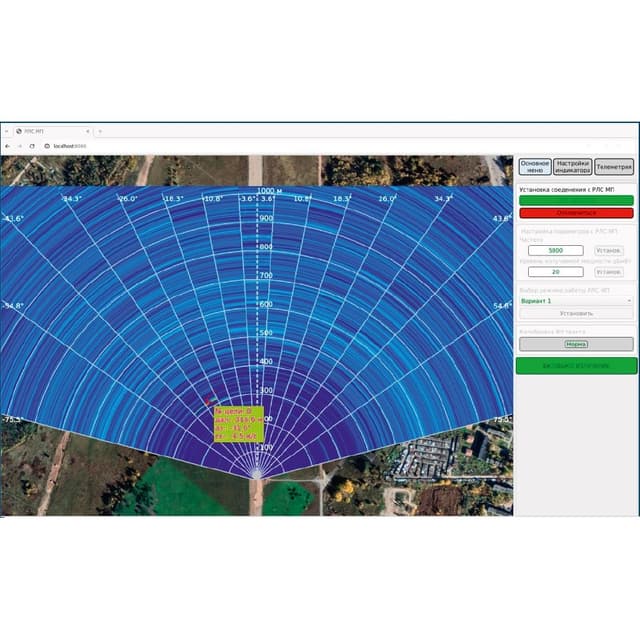Expand the Вариант 1 mode dropdown

[576, 301]
